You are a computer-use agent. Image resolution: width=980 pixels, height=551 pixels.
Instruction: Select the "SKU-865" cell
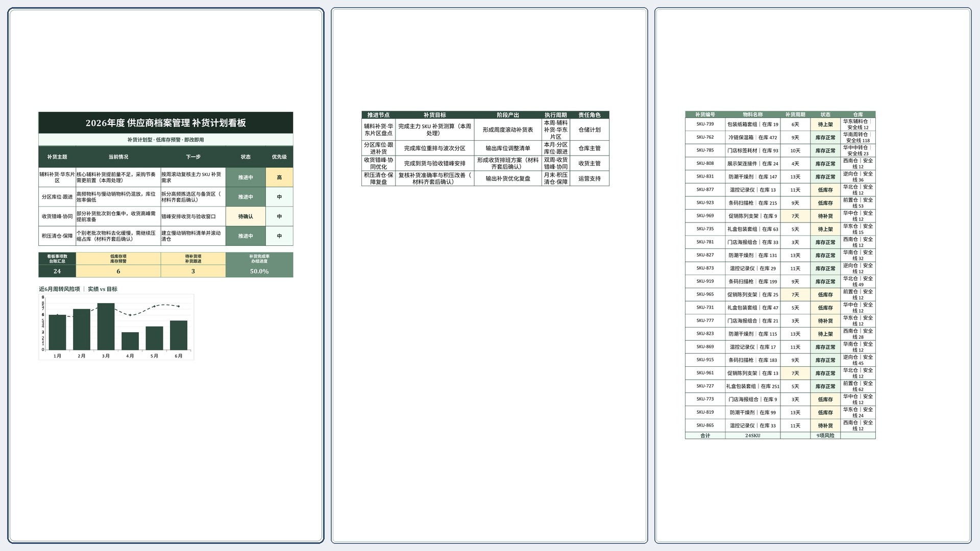(x=705, y=426)
